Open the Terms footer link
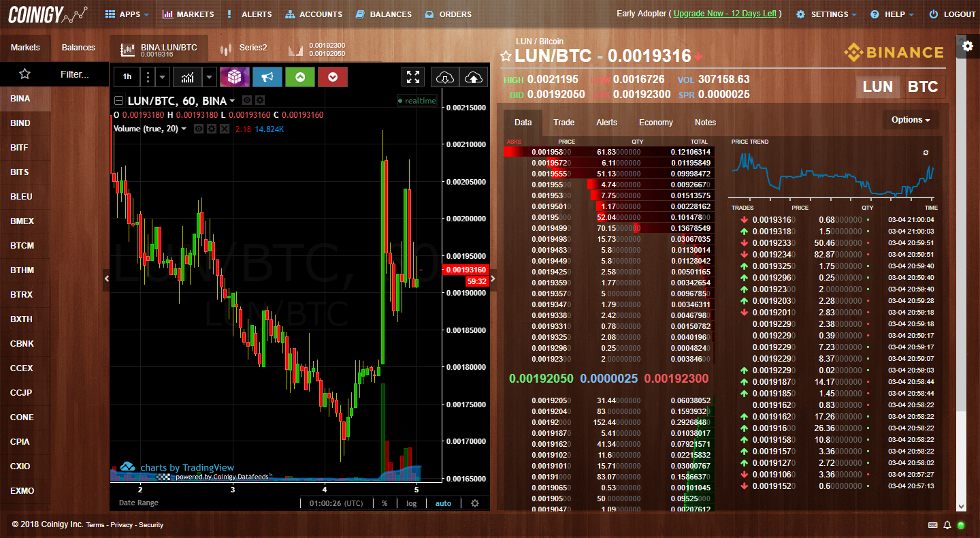980x538 pixels. coord(95,525)
